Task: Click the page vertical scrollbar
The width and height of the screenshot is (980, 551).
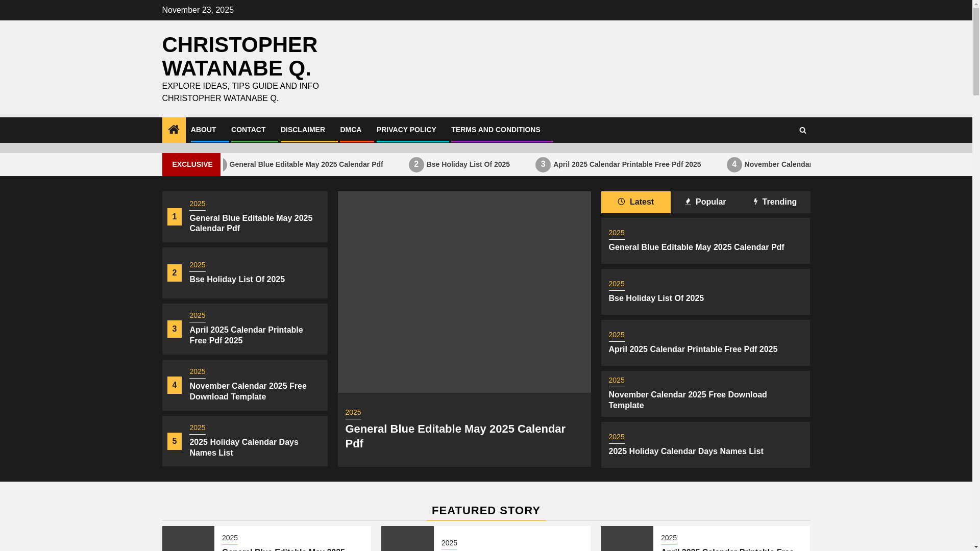Action: [976, 275]
